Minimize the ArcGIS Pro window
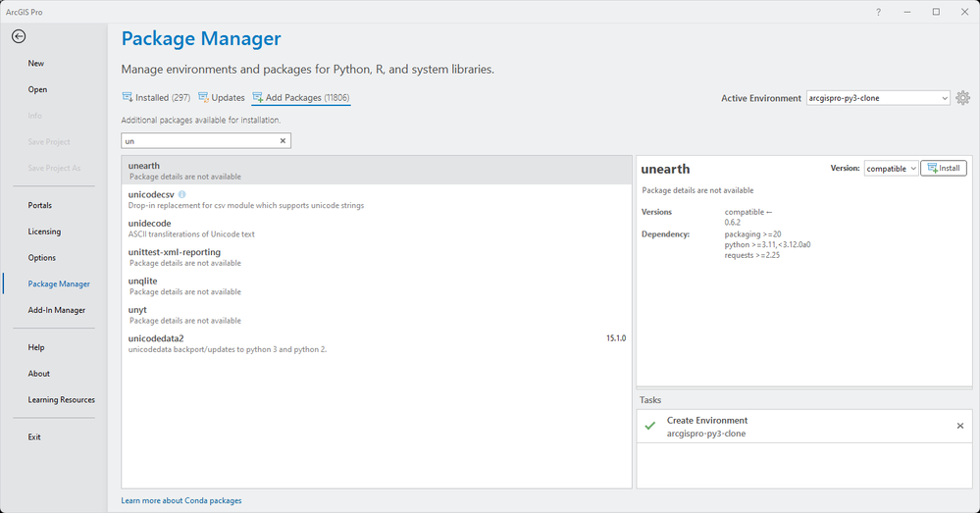980x513 pixels. pos(906,12)
